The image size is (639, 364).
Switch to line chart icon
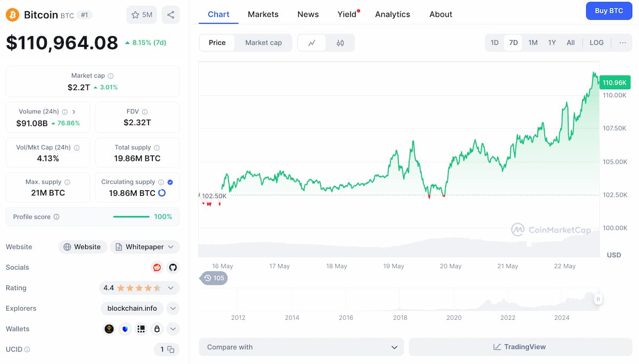(312, 43)
